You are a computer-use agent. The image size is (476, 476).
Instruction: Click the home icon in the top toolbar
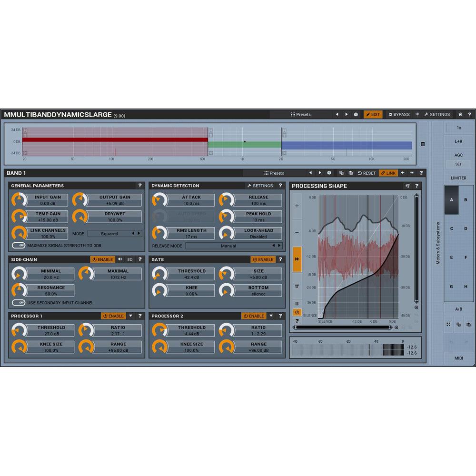tap(460, 114)
